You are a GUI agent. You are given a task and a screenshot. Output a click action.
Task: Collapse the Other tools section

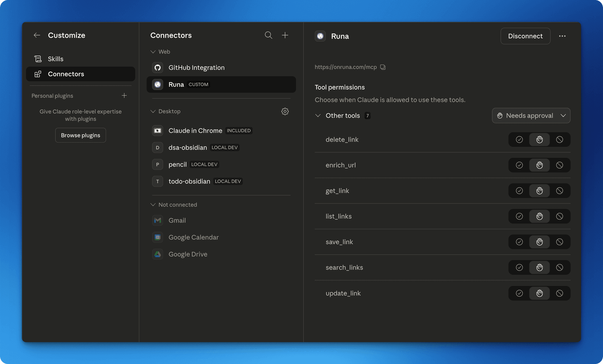[318, 115]
